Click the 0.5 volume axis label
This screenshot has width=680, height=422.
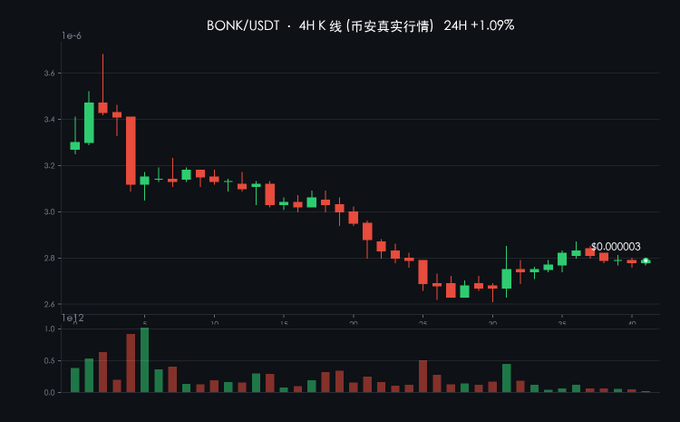[50, 361]
